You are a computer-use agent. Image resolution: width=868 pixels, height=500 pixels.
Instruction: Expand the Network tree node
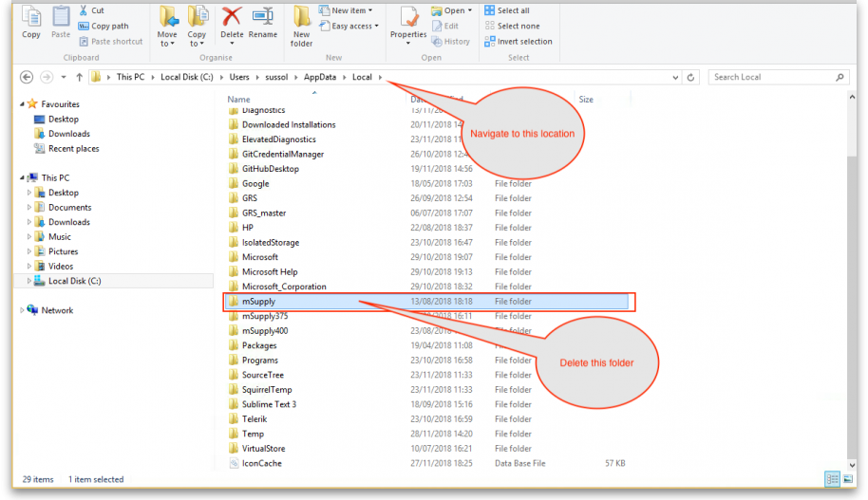pos(22,310)
